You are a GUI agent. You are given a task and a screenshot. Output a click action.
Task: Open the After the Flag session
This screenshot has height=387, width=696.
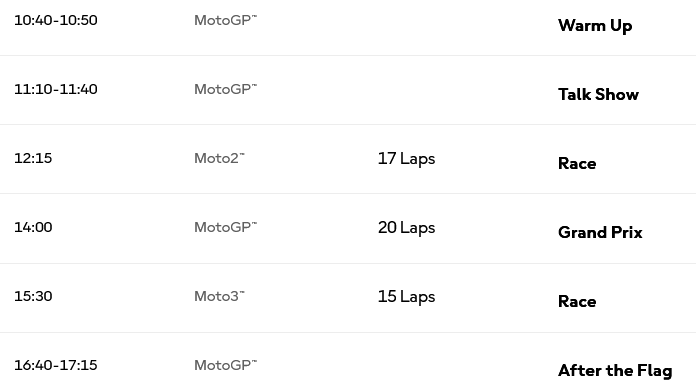pyautogui.click(x=615, y=371)
